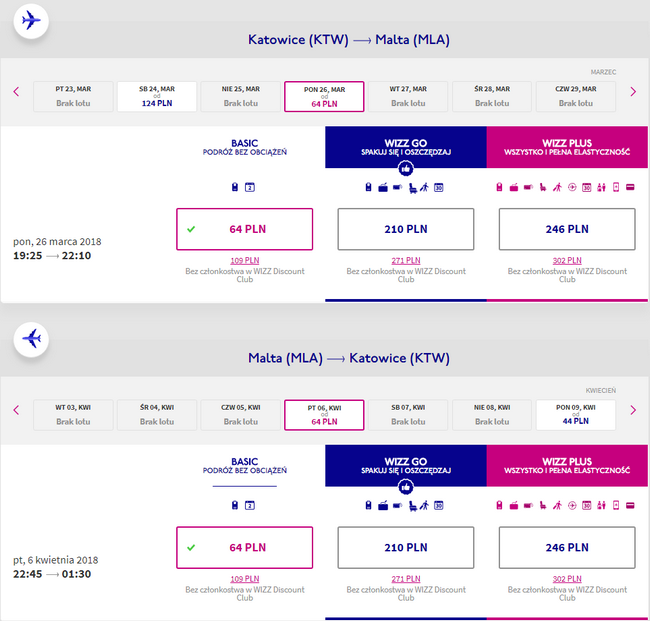Click outbound 109 PLN non-member price link
The width and height of the screenshot is (650, 621).
click(245, 260)
